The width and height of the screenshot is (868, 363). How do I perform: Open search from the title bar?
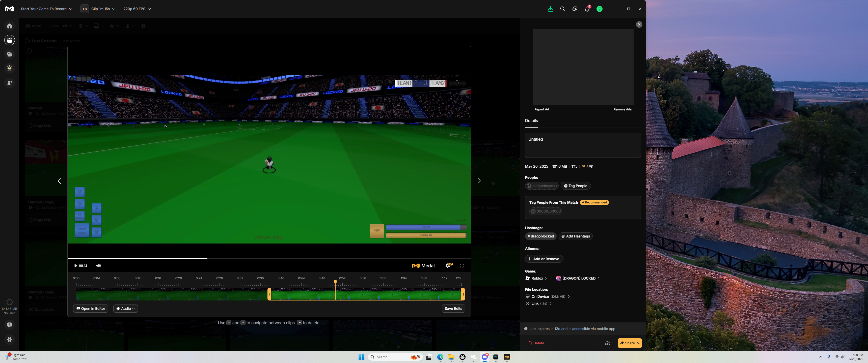562,9
